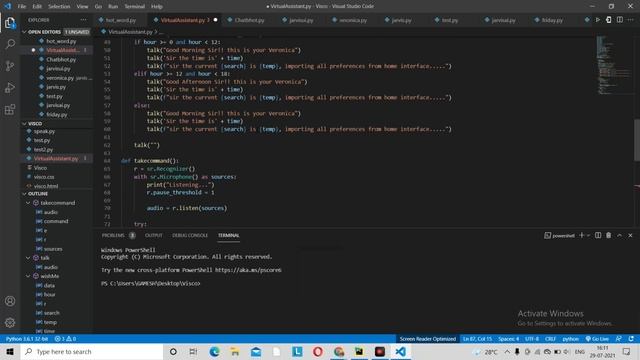Show the Debug Console panel tab
The width and height of the screenshot is (640, 360).
coord(190,236)
